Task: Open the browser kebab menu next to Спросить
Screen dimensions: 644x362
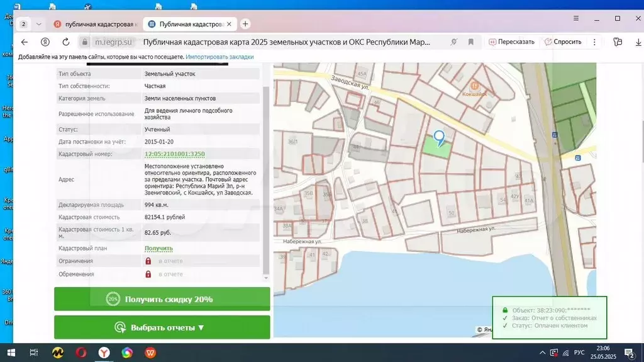Action: (x=594, y=42)
